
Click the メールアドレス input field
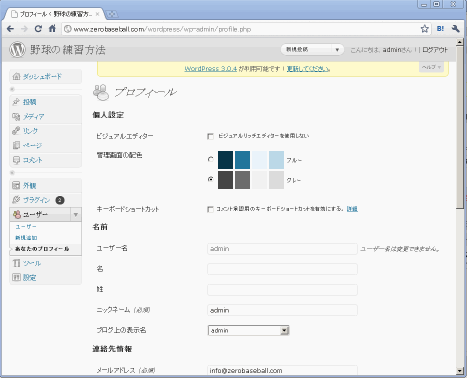(282, 371)
